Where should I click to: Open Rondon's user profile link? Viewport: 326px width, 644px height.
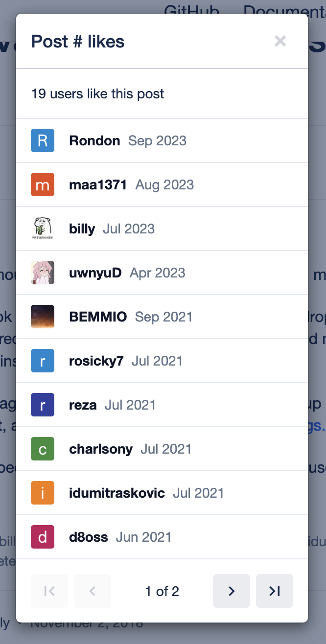94,141
